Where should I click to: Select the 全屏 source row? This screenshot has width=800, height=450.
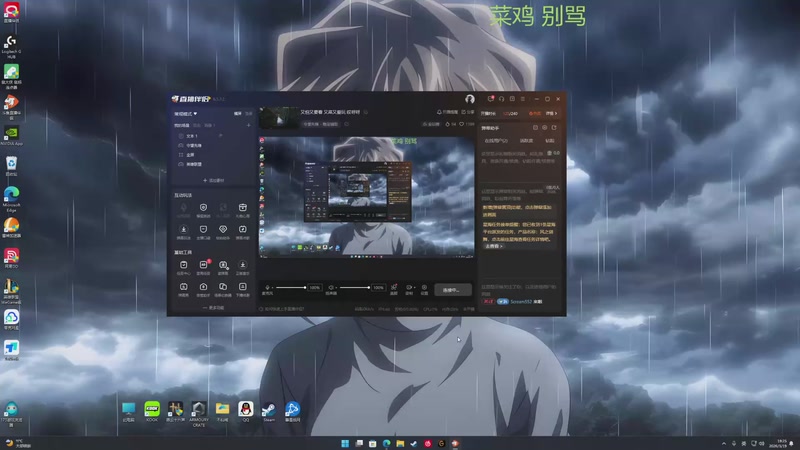coord(213,155)
